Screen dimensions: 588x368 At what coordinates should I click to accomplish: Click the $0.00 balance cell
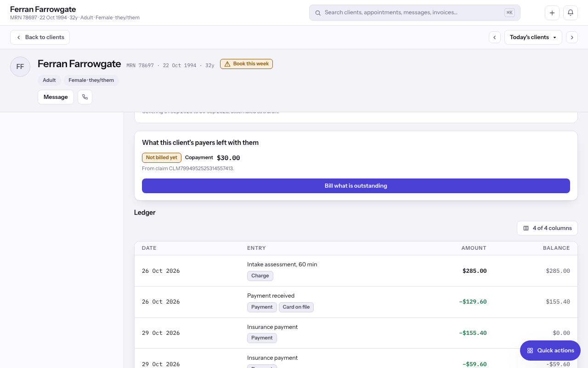(x=561, y=333)
